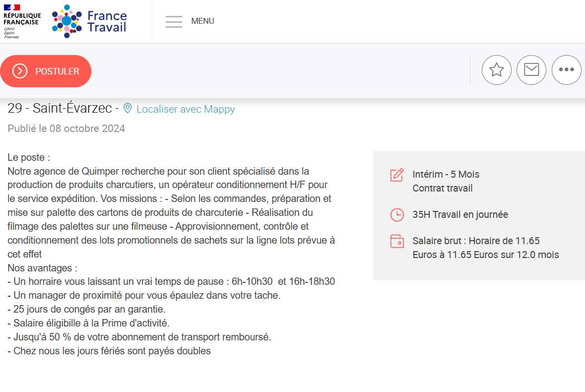Click 'Publié le 08 octobre 2024' date

[66, 129]
